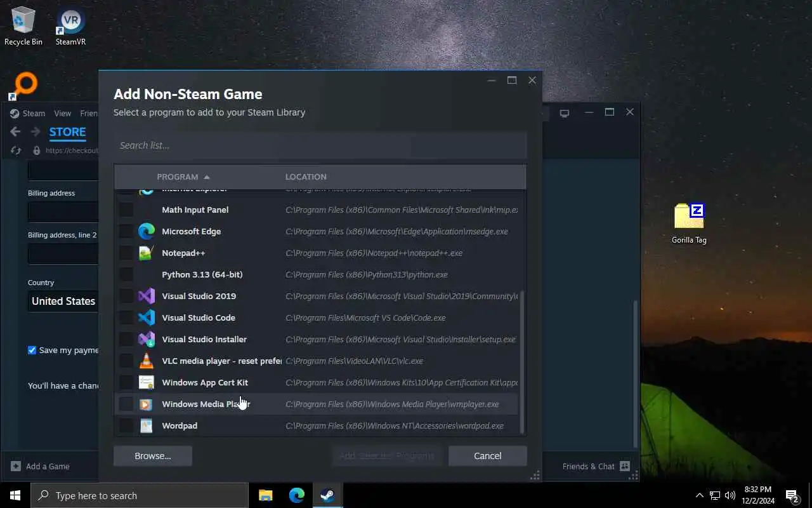Open the View menu in Steam
Viewport: 812px width, 508px height.
click(x=62, y=113)
